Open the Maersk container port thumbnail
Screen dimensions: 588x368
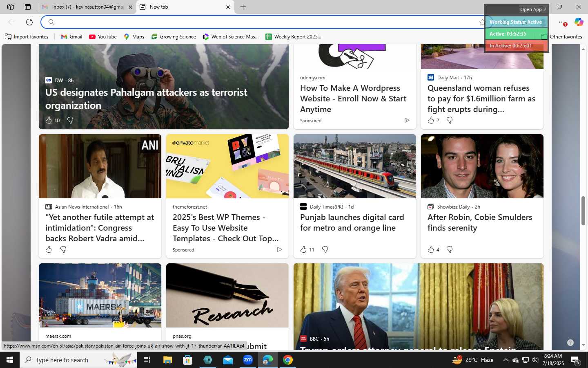(x=100, y=295)
